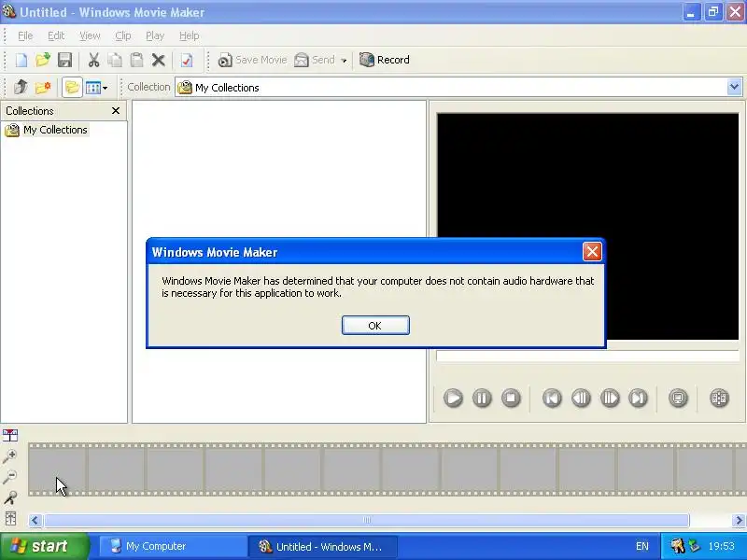Image resolution: width=747 pixels, height=560 pixels.
Task: Click the Windows Start button
Action: 45,546
